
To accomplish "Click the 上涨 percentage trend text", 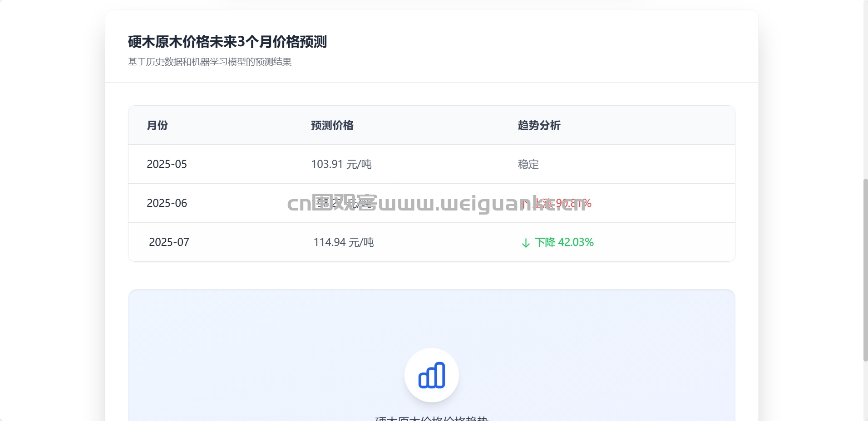I will 562,203.
